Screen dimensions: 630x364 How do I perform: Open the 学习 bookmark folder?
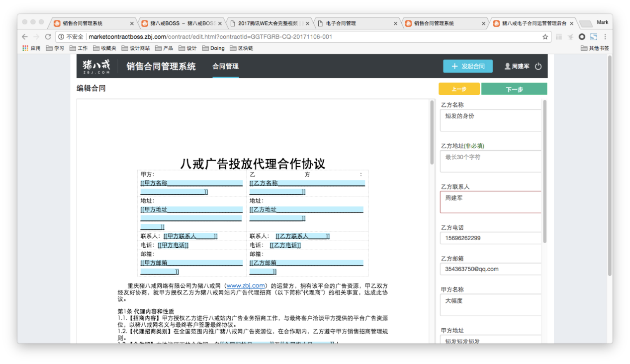point(55,48)
